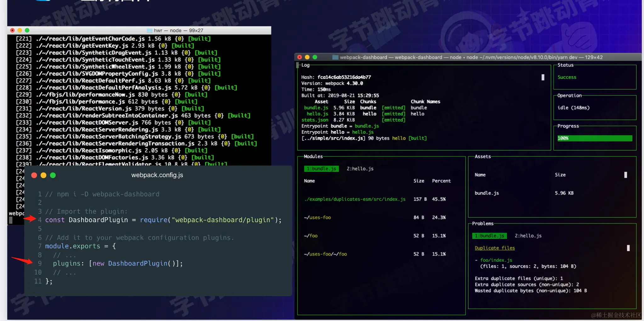Click the 'hwr — node — 99×27' window title

coord(178,31)
